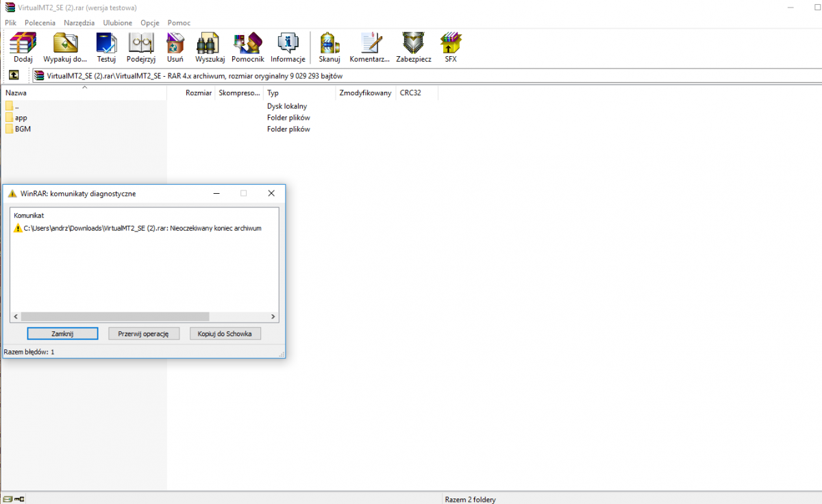Click the Dodaj (Add) toolbar icon

coord(23,44)
